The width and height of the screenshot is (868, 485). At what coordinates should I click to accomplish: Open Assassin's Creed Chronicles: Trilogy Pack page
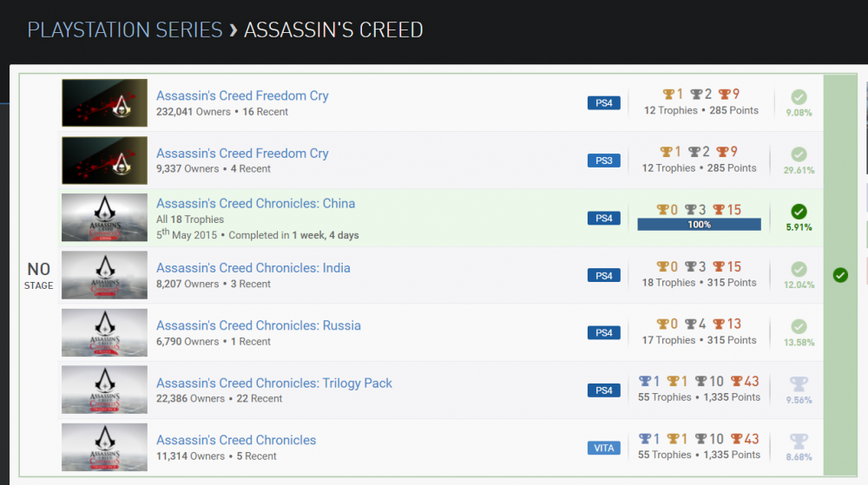pos(273,383)
